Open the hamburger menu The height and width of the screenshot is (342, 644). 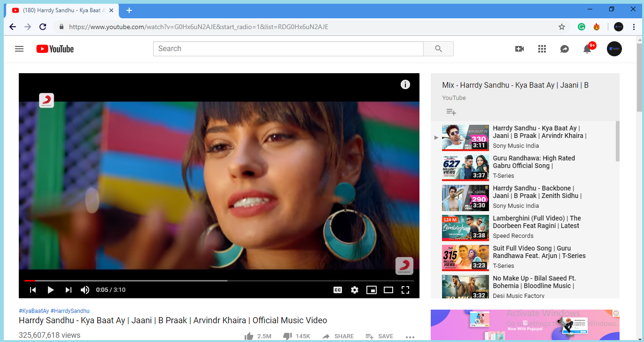19,49
